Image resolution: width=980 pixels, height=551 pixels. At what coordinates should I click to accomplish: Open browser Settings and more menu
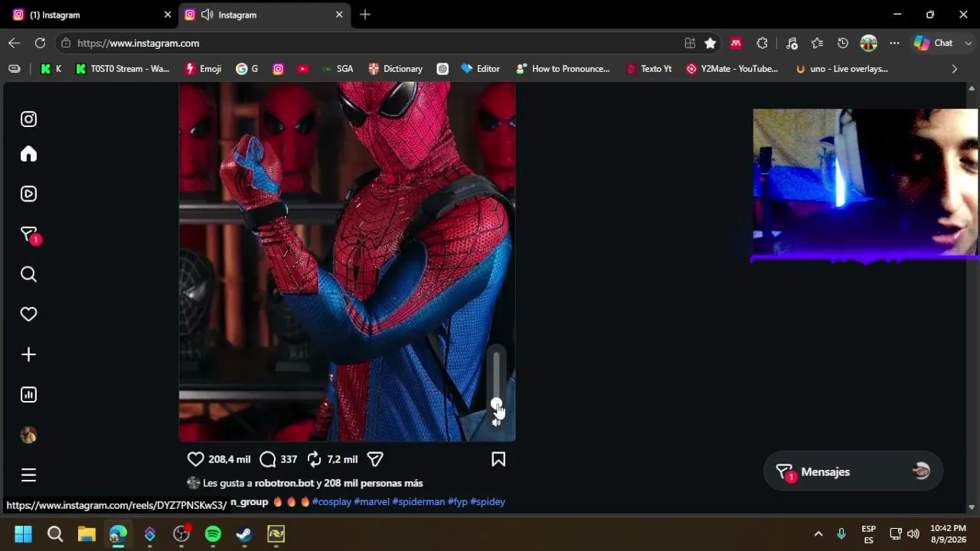(x=894, y=43)
